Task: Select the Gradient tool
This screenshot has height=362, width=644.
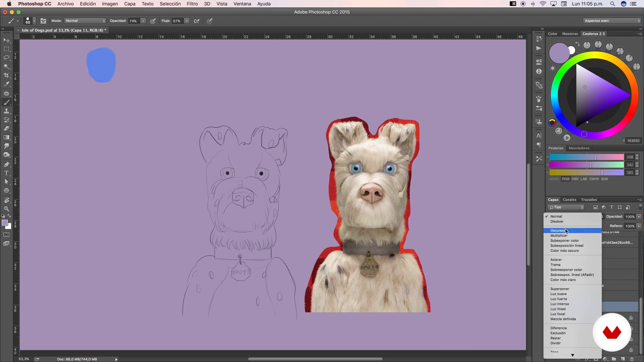Action: tap(6, 137)
